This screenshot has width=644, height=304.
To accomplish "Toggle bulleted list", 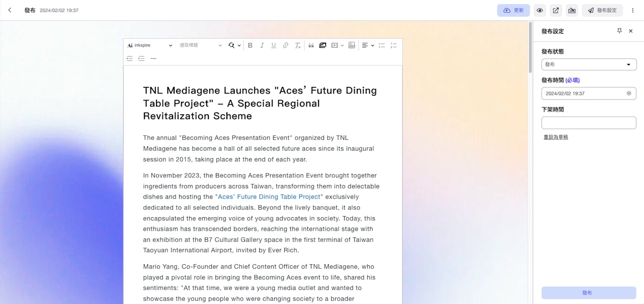I will (382, 45).
